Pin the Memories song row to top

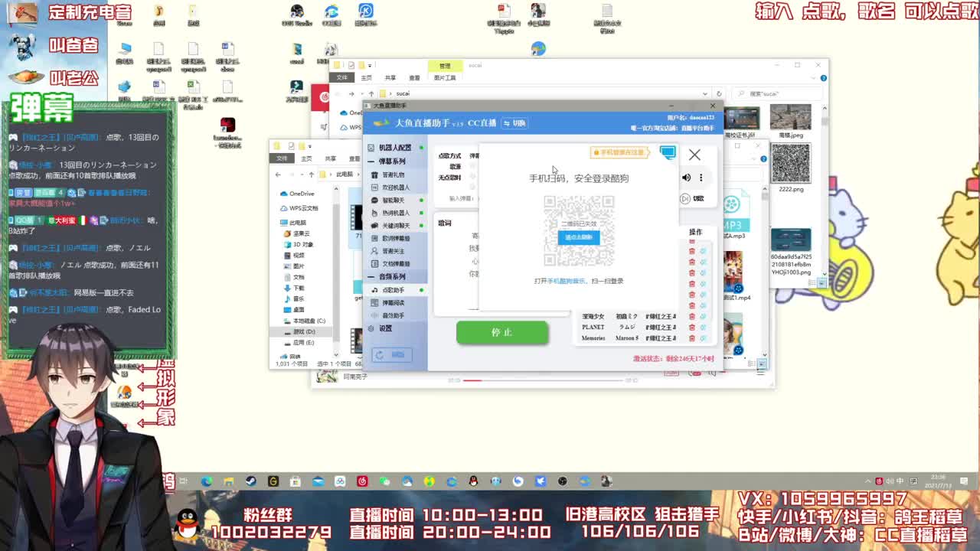[x=703, y=338]
